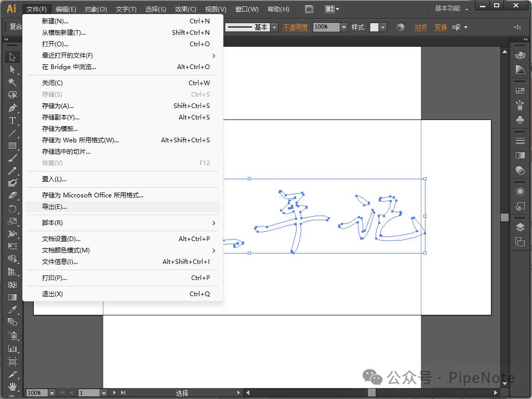Select the Scale tool
The width and height of the screenshot is (532, 399).
pyautogui.click(x=12, y=221)
